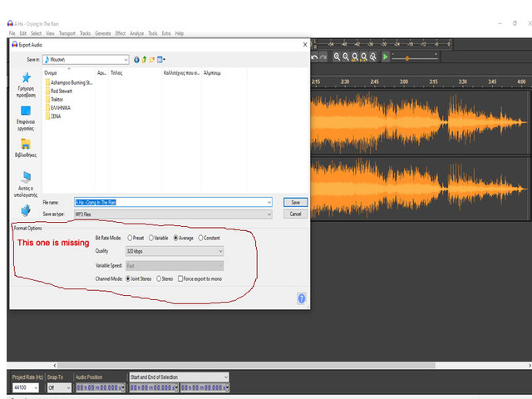This screenshot has height=399, width=532.
Task: Click the File name text field
Action: point(174,203)
